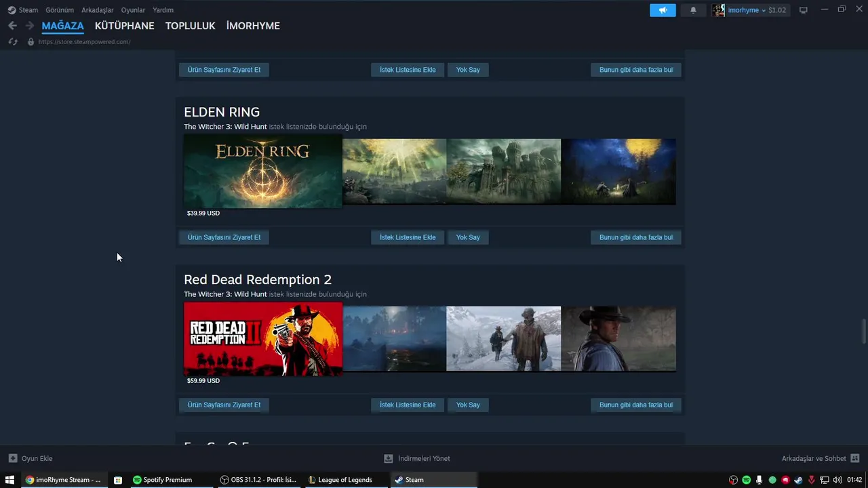868x488 pixels.
Task: Open Arkadaşlar ve Sohbet panel
Action: pyautogui.click(x=814, y=458)
